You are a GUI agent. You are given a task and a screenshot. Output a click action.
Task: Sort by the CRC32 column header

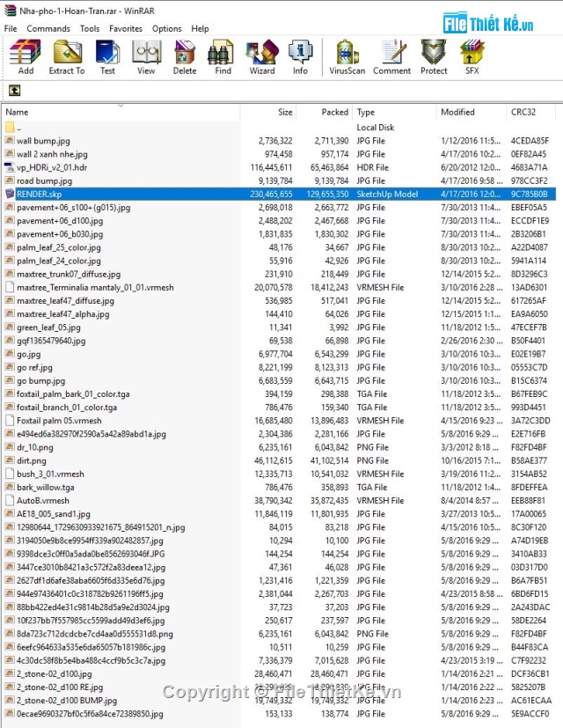[x=530, y=112]
